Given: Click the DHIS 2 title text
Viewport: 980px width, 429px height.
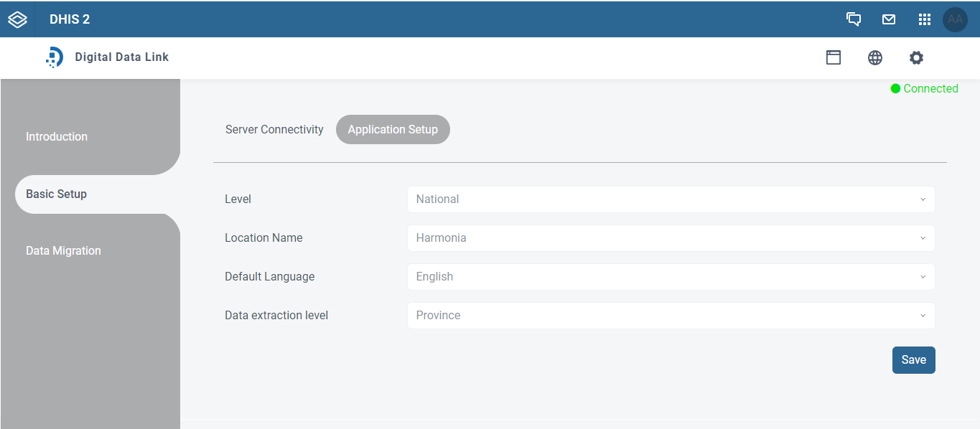Looking at the screenshot, I should 70,19.
